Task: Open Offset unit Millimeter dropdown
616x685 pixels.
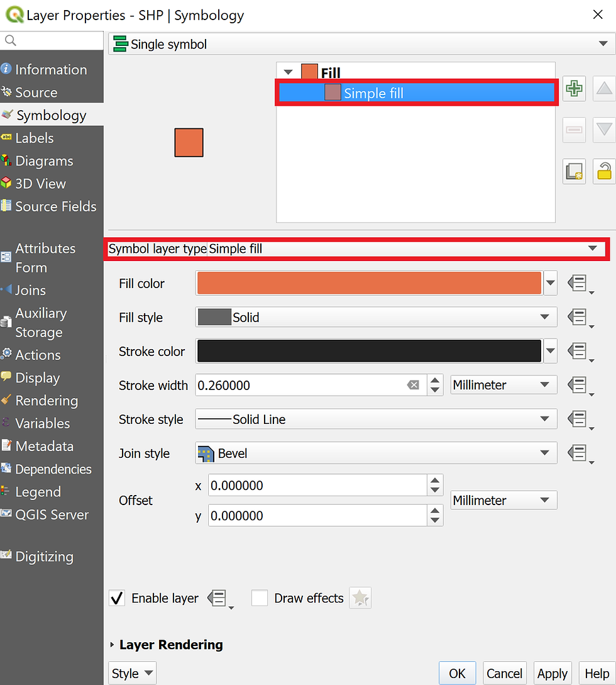Action: click(504, 500)
